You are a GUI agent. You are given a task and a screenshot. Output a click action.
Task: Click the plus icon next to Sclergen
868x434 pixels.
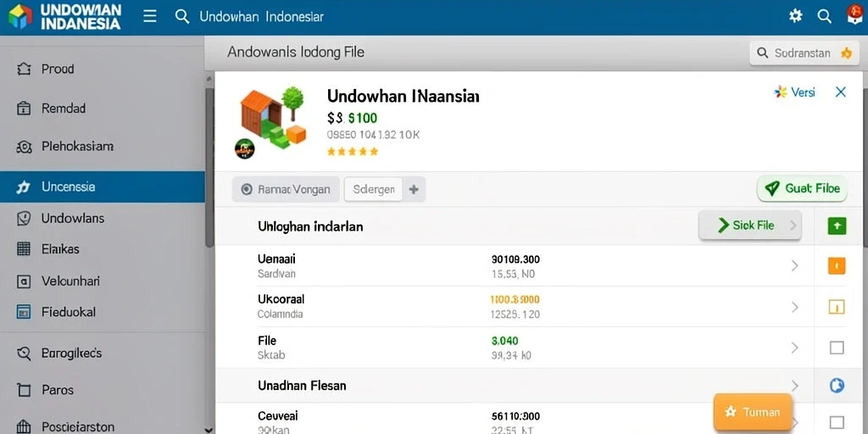414,189
